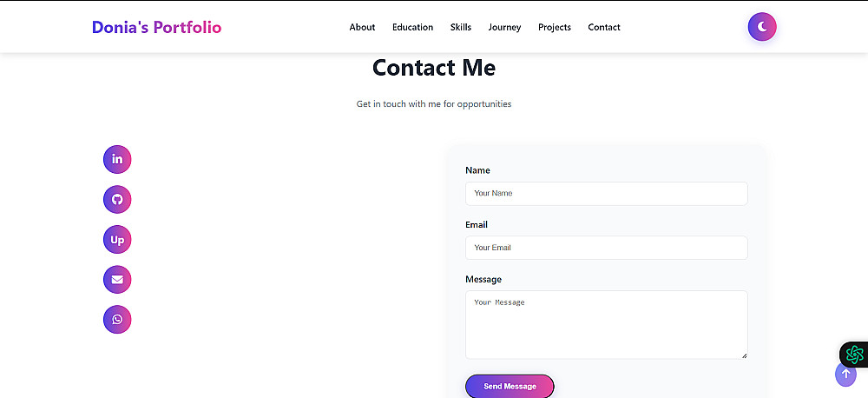
Task: Toggle dark mode with the moon button
Action: tap(762, 27)
